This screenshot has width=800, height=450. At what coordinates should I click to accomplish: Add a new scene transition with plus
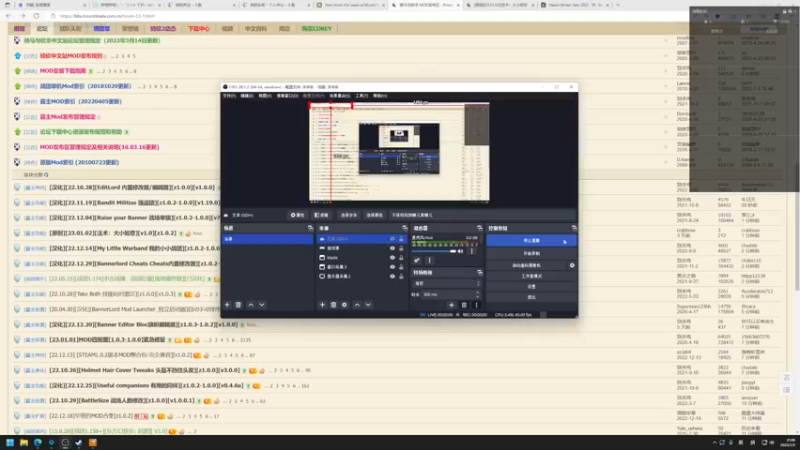coord(451,305)
